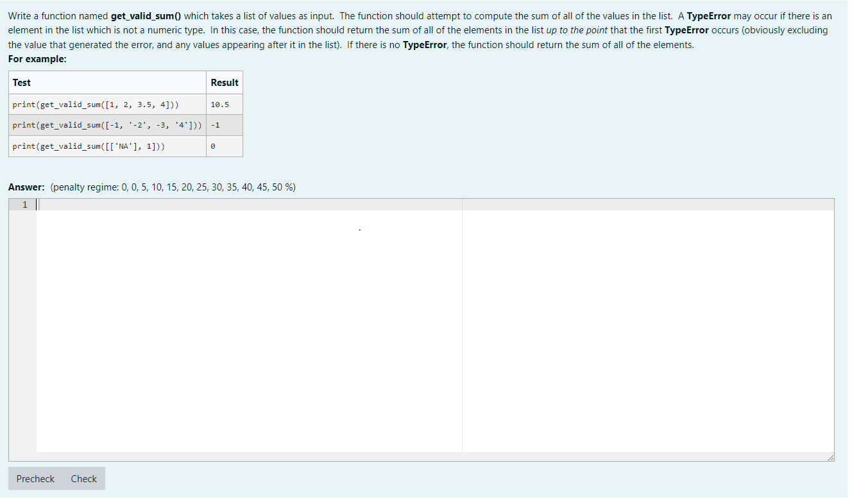Click the bold get_valid_sum() function name

coord(146,15)
